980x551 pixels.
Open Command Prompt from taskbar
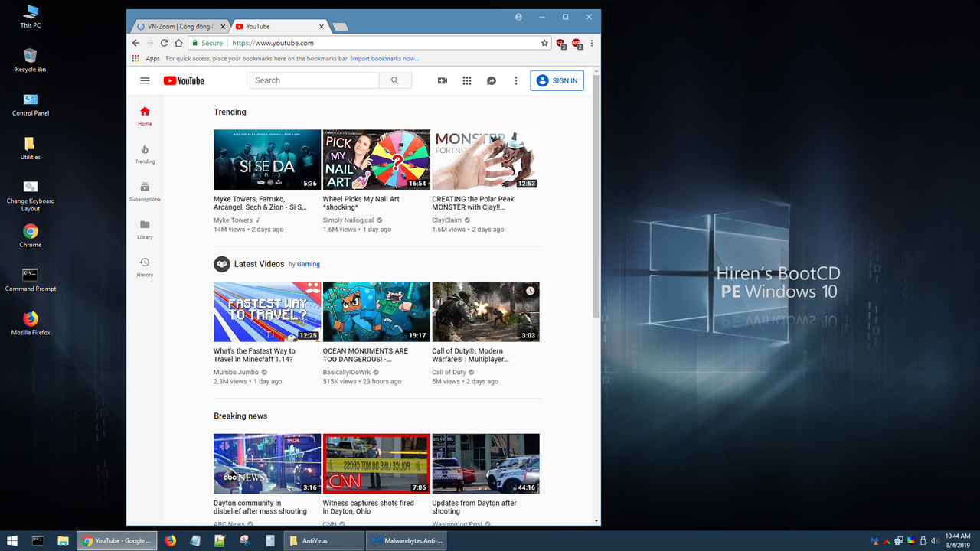pyautogui.click(x=38, y=541)
